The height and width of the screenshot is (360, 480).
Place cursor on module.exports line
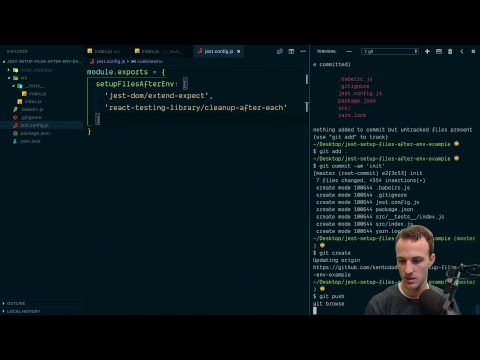[126, 72]
